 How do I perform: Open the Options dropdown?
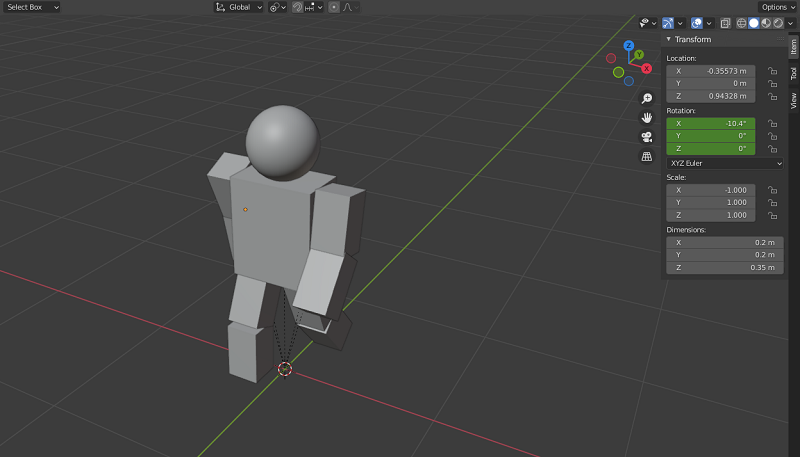pyautogui.click(x=779, y=7)
